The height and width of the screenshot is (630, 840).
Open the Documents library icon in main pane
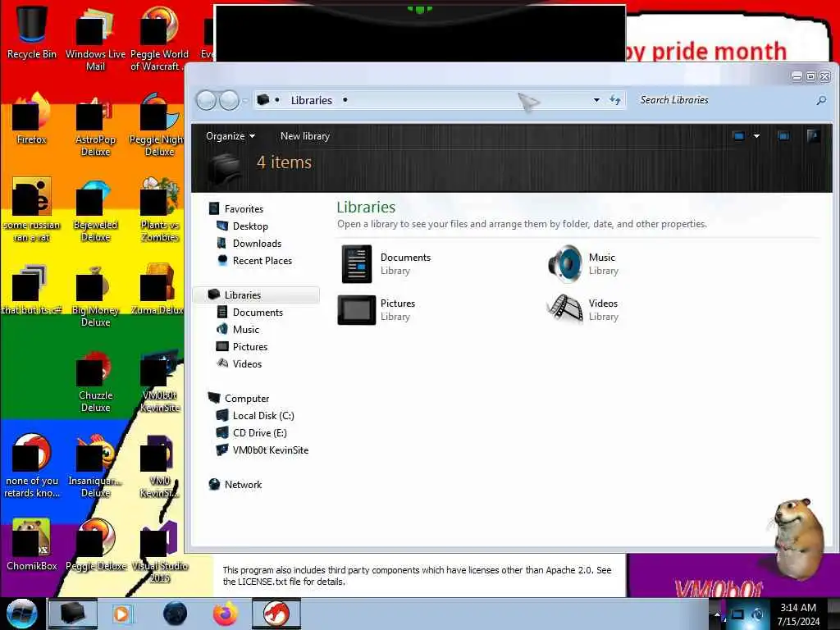coord(356,263)
